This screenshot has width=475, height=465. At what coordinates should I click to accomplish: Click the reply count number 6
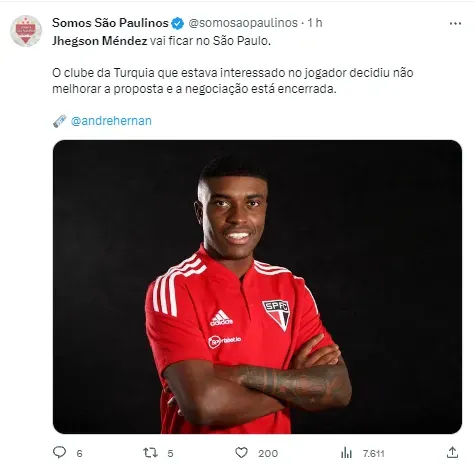coord(79,453)
